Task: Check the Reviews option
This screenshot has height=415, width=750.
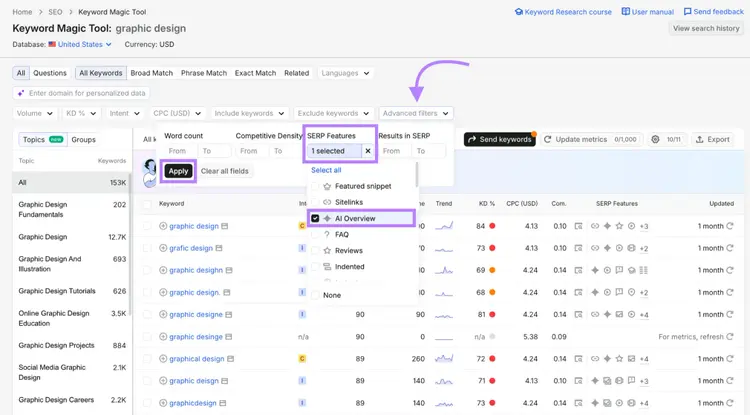Action: pos(315,251)
